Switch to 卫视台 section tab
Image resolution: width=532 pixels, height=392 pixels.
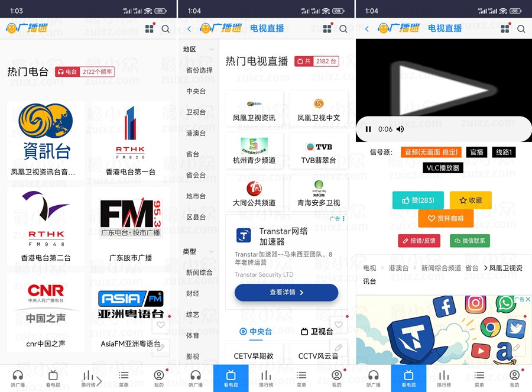point(317,332)
